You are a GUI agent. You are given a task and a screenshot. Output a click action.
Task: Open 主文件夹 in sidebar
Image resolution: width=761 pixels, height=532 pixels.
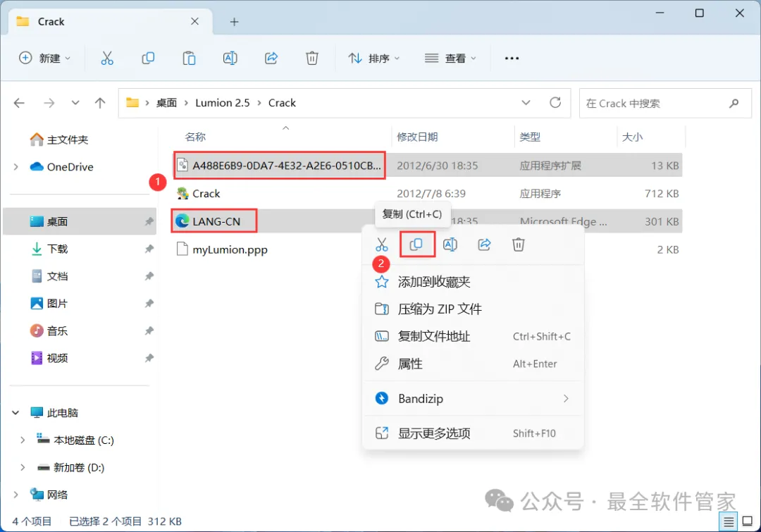click(58, 140)
